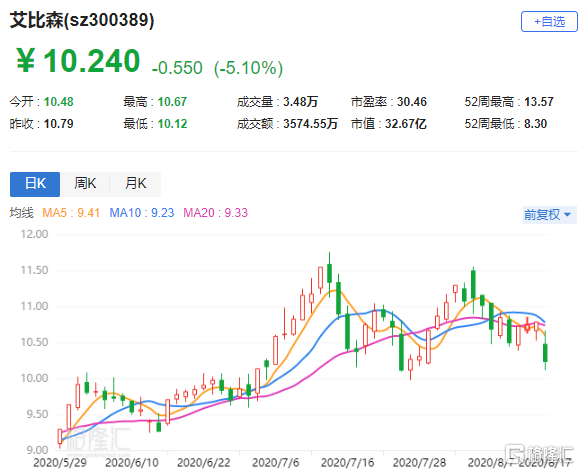
Task: Click the 2020/5/29 date axis label
Action: point(60,462)
